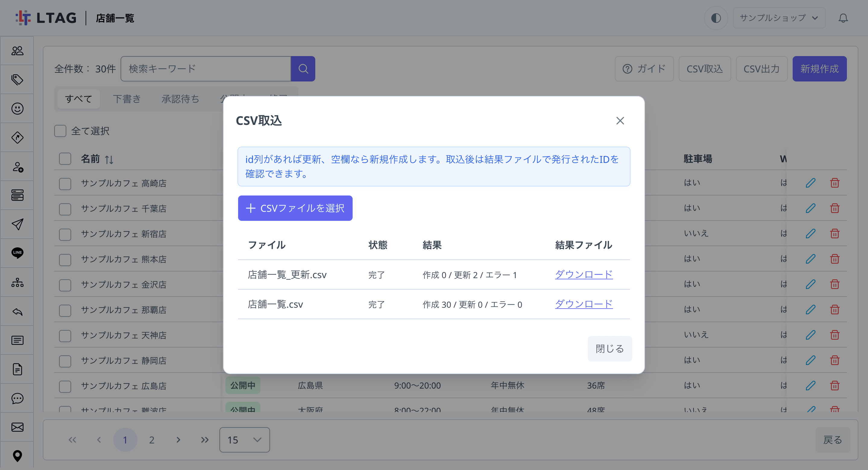The height and width of the screenshot is (470, 868).
Task: Download result file for 店舗一覧_更新.csv
Action: (x=583, y=275)
